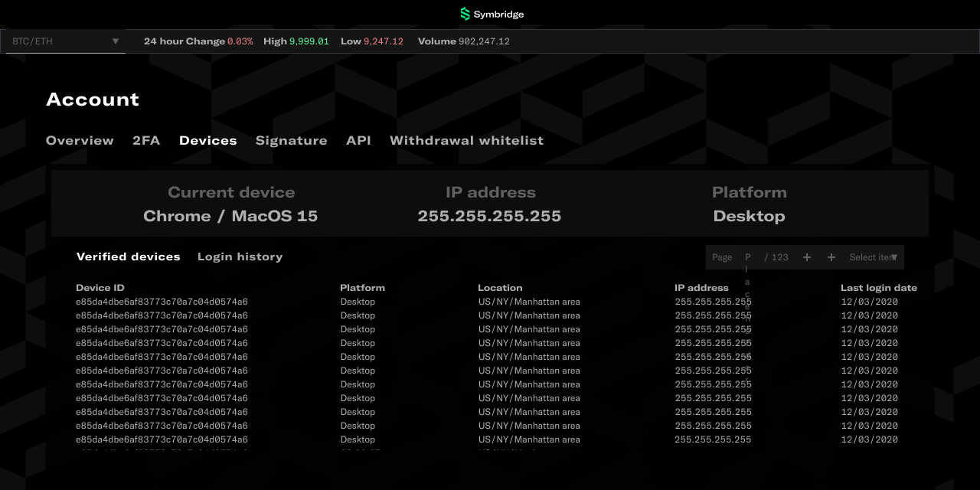Click the Location column header
The width and height of the screenshot is (980, 490).
point(500,288)
